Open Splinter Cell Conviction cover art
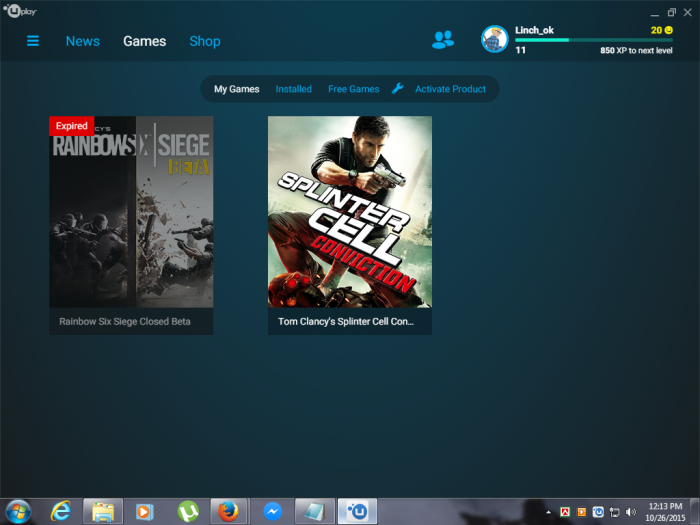The width and height of the screenshot is (700, 525). point(350,212)
